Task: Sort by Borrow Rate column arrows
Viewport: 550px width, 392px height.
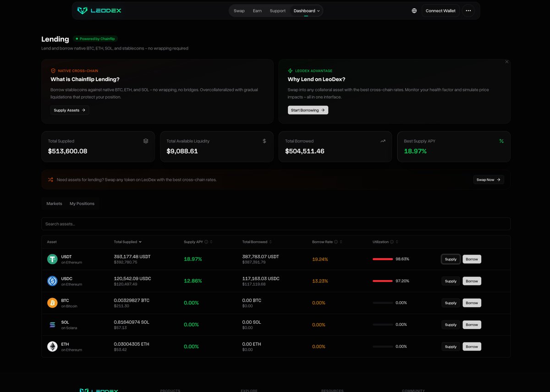Action: [x=341, y=242]
